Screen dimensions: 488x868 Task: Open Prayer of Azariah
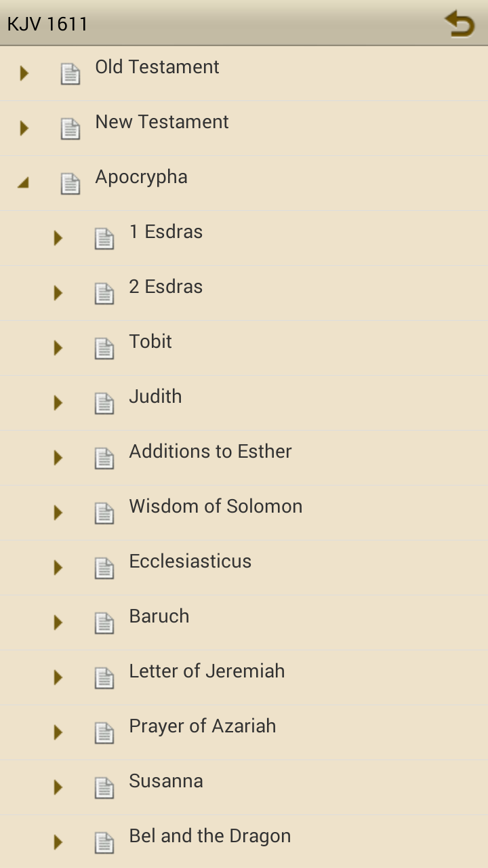(x=202, y=726)
